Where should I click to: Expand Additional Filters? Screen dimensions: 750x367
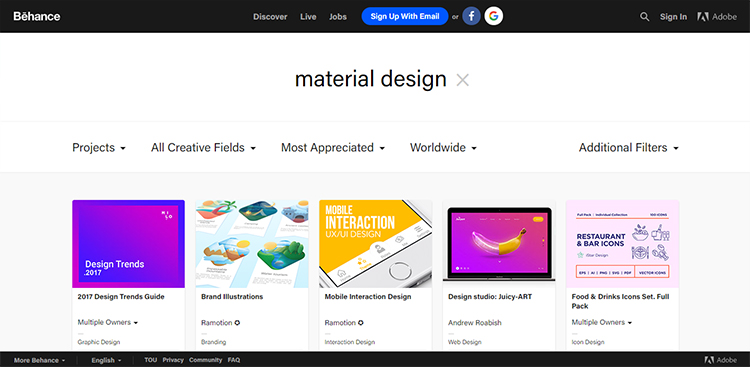629,148
